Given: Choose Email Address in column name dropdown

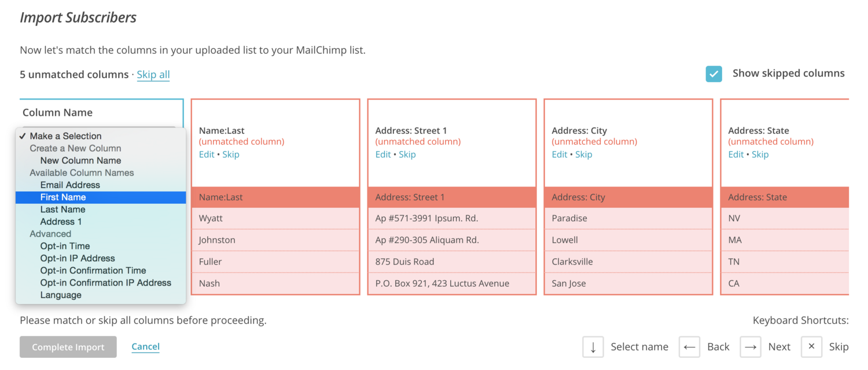Looking at the screenshot, I should [x=70, y=185].
